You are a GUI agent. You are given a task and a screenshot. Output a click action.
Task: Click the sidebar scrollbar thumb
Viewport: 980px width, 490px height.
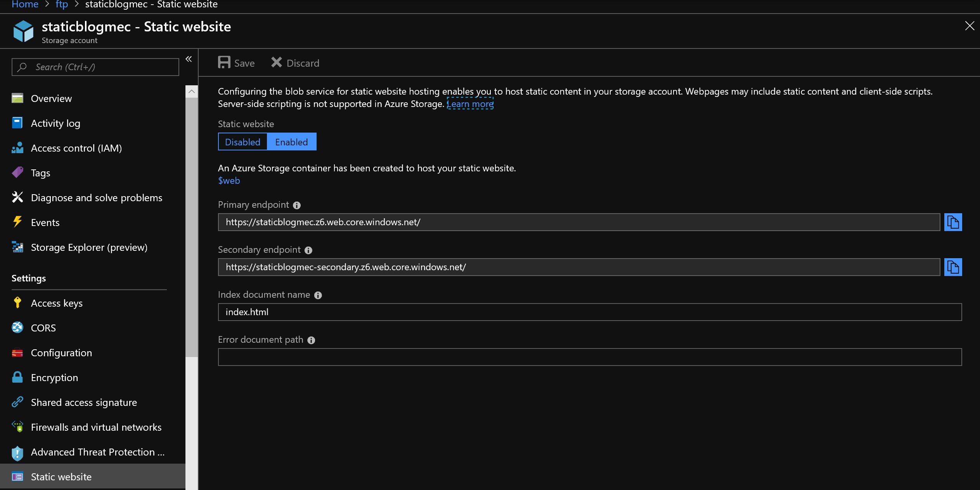point(192,227)
